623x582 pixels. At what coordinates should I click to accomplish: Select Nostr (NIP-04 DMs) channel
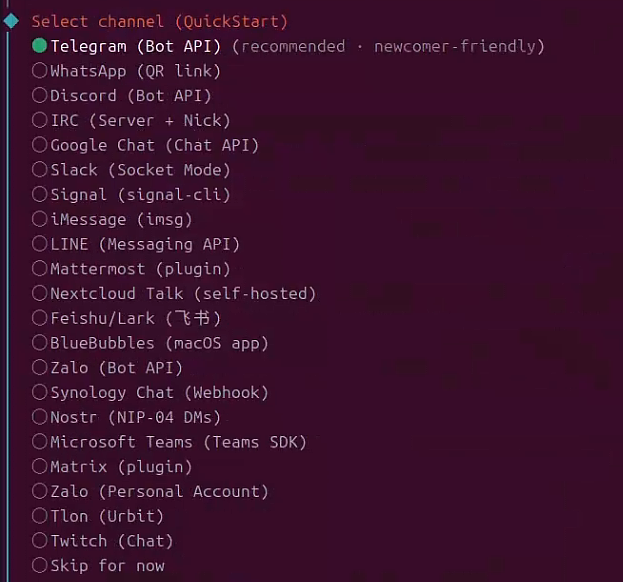coord(40,417)
